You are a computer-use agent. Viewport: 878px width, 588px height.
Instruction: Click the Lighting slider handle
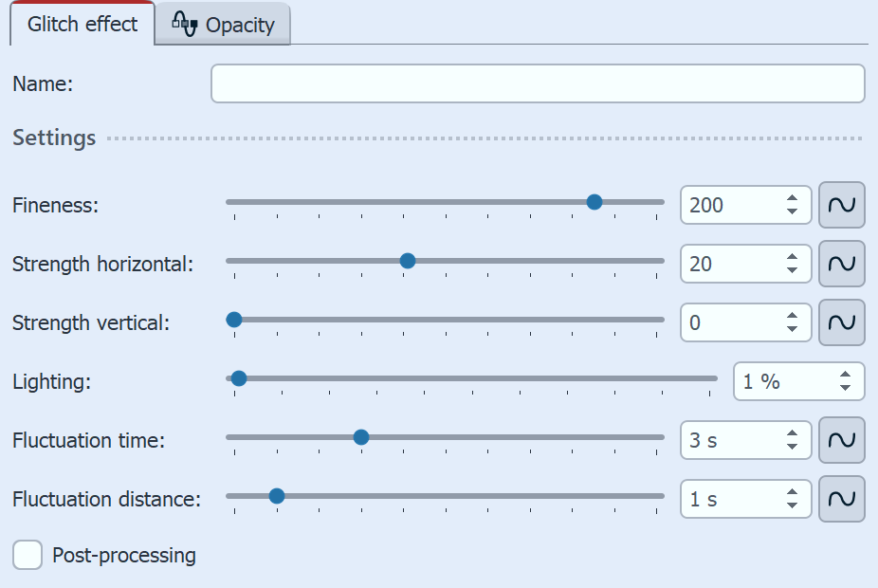pyautogui.click(x=238, y=377)
